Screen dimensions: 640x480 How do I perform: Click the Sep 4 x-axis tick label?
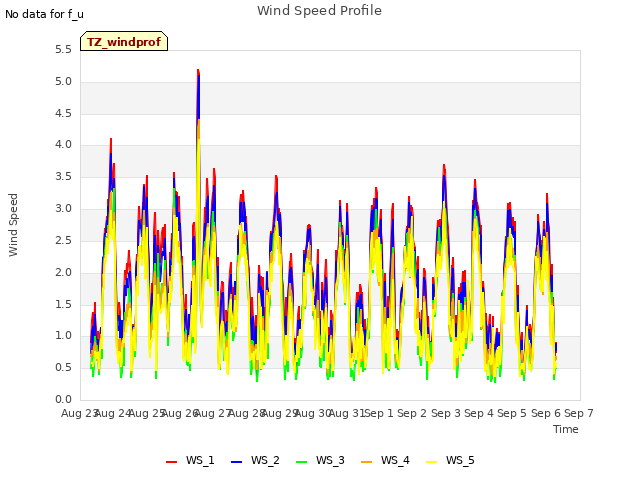tap(479, 413)
